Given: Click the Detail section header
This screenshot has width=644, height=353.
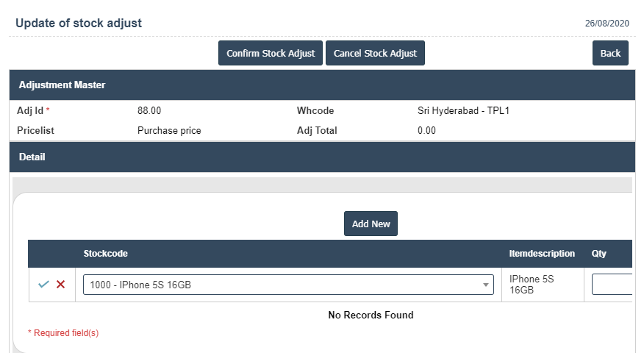Looking at the screenshot, I should pos(32,157).
